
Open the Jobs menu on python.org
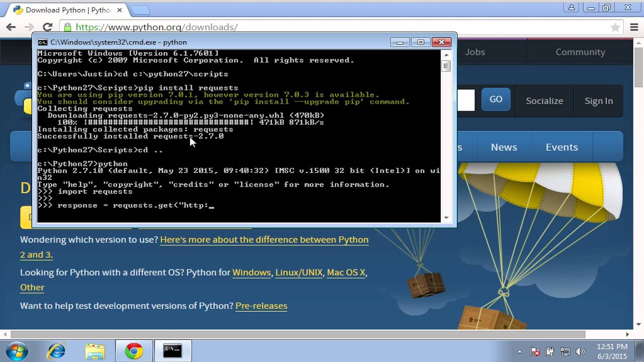point(475,52)
